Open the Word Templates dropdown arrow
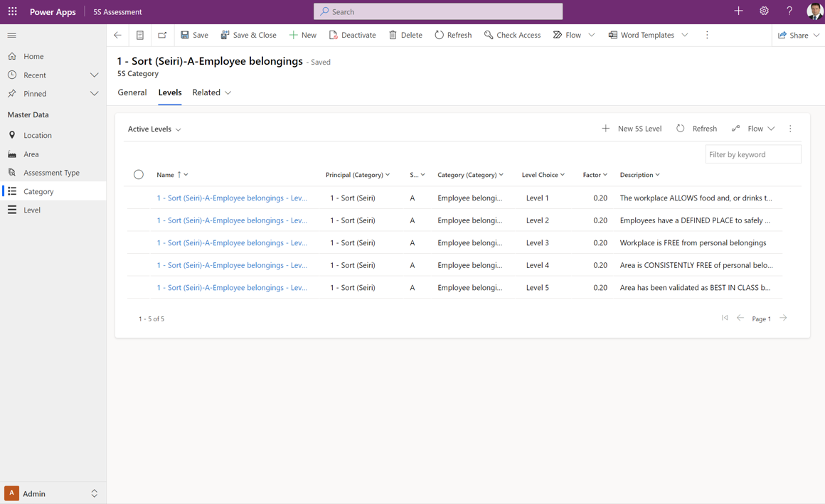The image size is (825, 504). coord(685,35)
